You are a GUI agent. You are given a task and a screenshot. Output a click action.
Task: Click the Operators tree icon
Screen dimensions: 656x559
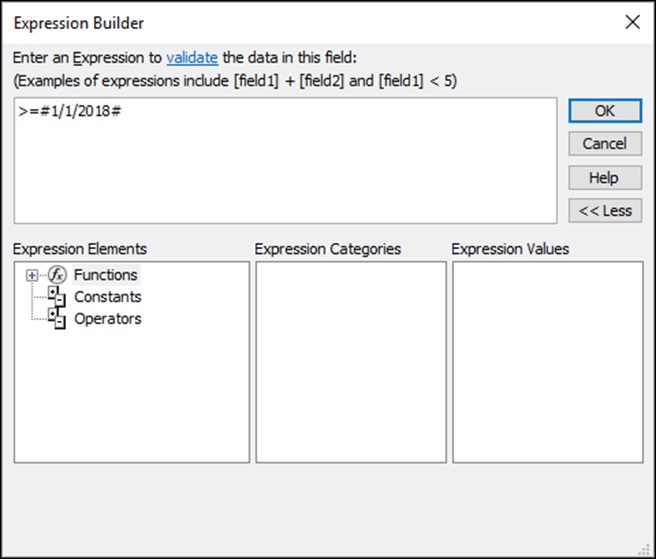click(x=56, y=319)
